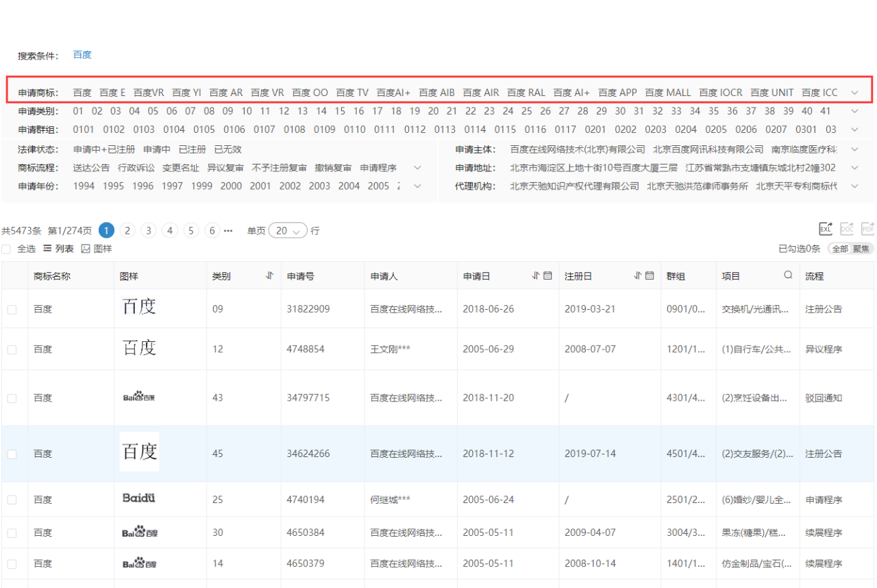Filter trademarks by 百度 AR

(x=226, y=93)
